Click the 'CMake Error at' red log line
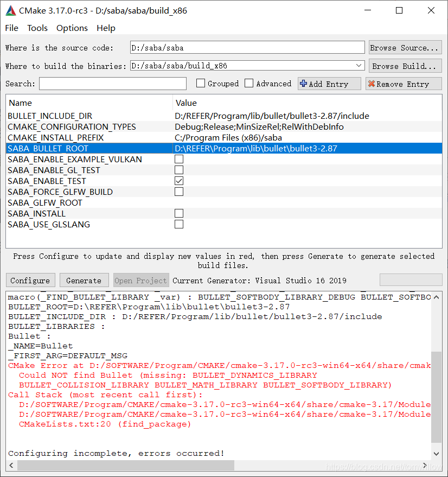This screenshot has width=448, height=477. (x=219, y=365)
